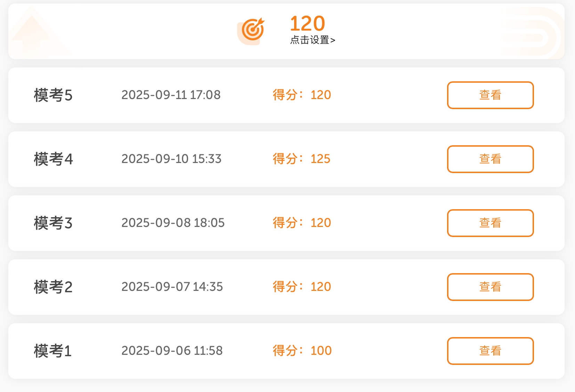Image resolution: width=575 pixels, height=392 pixels.
Task: Tap the 模考1 exam name
Action: (52, 351)
